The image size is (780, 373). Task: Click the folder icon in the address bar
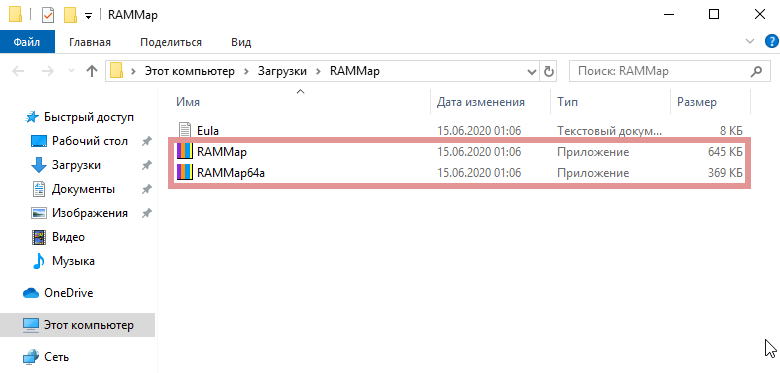tap(116, 71)
